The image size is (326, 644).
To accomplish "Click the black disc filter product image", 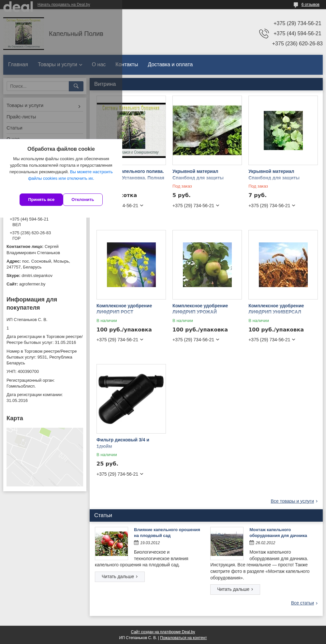I will (131, 399).
